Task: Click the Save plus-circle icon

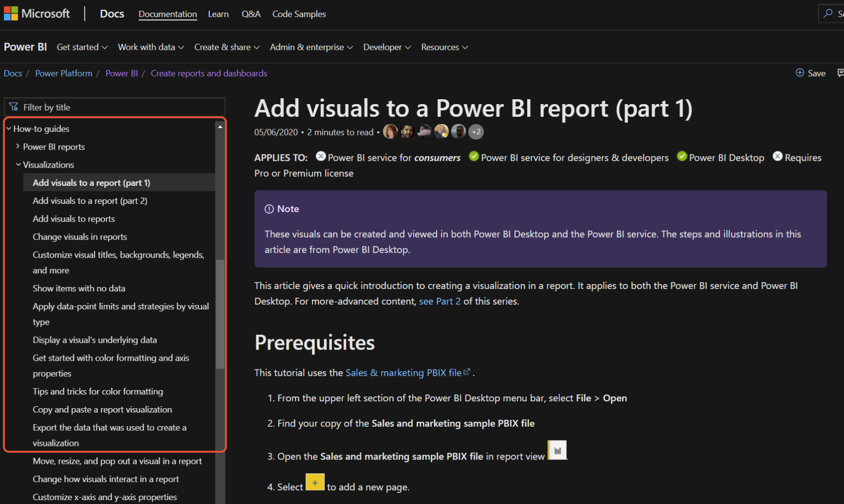Action: pyautogui.click(x=800, y=73)
